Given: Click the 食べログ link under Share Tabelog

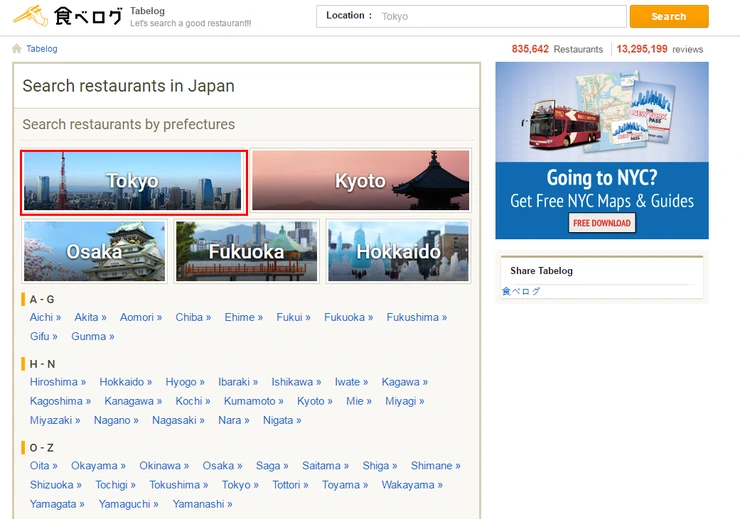Looking at the screenshot, I should pos(521,291).
